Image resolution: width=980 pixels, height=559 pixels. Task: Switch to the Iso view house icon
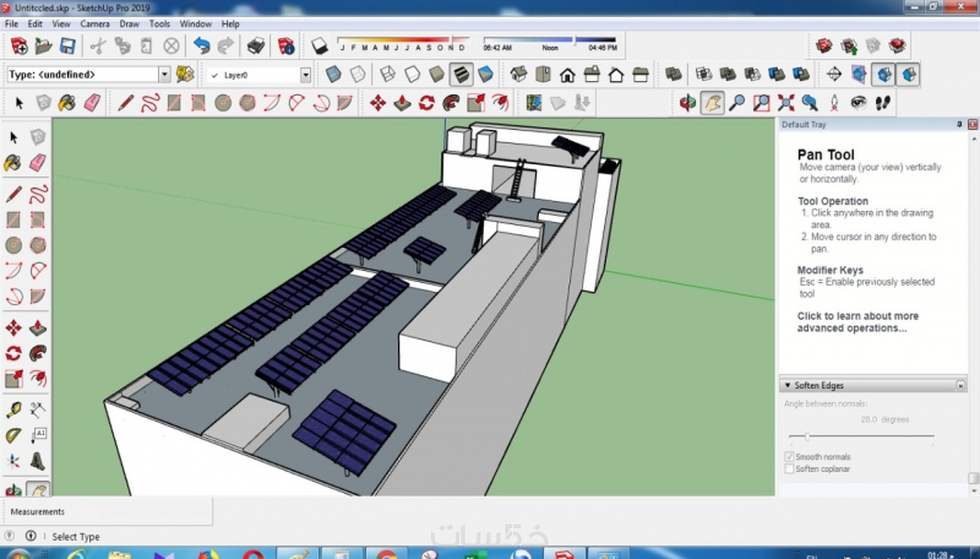pyautogui.click(x=518, y=74)
